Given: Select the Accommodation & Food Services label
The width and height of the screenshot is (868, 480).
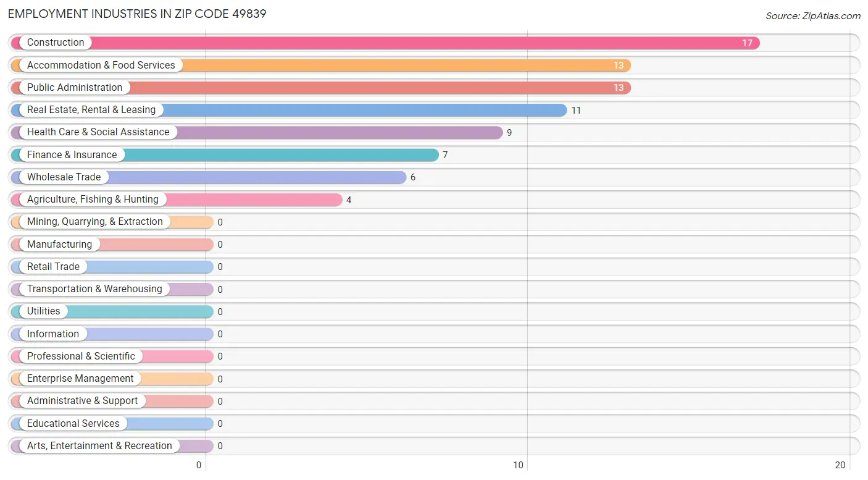Looking at the screenshot, I should [101, 65].
